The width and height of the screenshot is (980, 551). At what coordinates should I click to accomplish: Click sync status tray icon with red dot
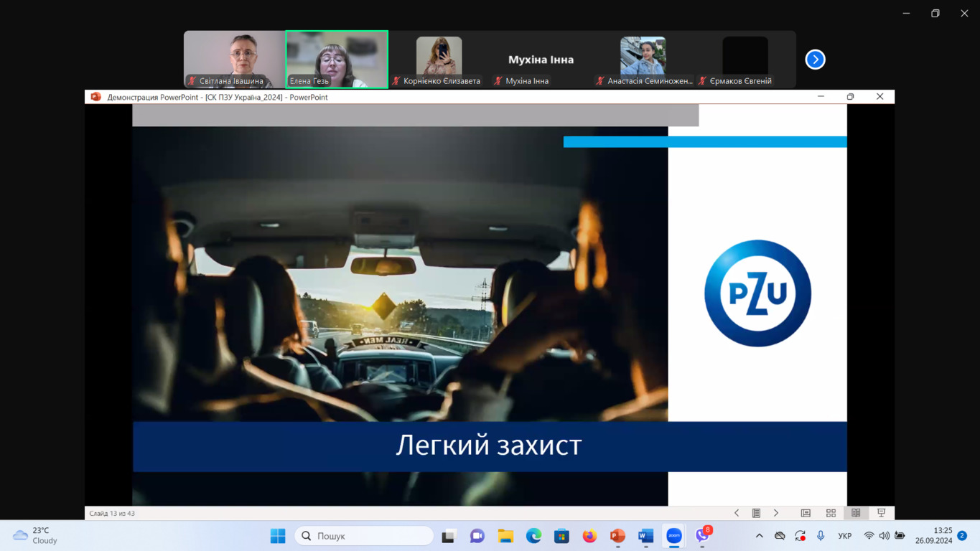click(800, 536)
